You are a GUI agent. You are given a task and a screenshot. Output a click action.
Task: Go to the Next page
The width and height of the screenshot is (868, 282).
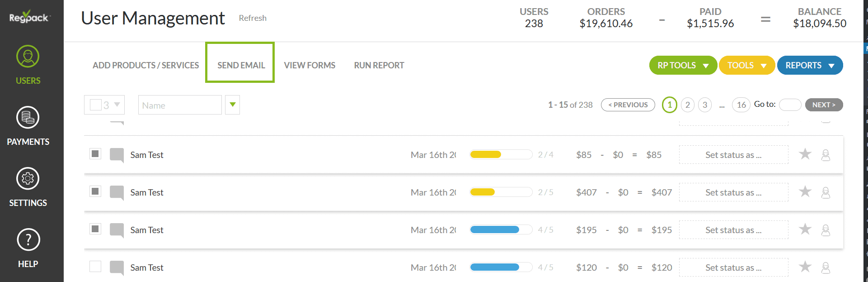pyautogui.click(x=823, y=105)
